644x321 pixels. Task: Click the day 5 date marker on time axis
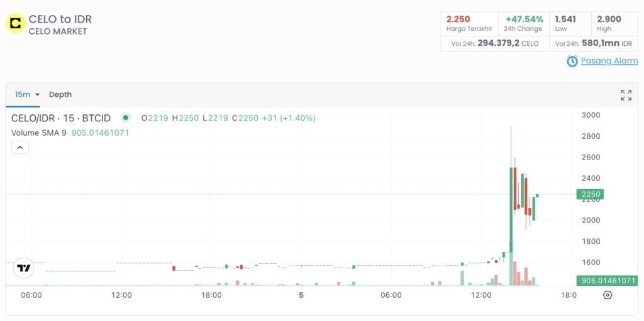point(301,295)
